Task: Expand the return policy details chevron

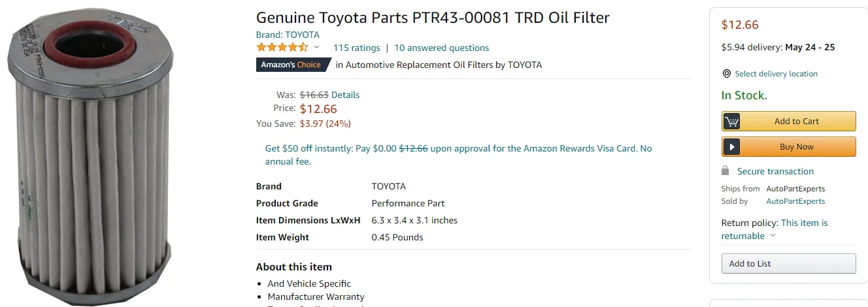Action: pyautogui.click(x=773, y=236)
